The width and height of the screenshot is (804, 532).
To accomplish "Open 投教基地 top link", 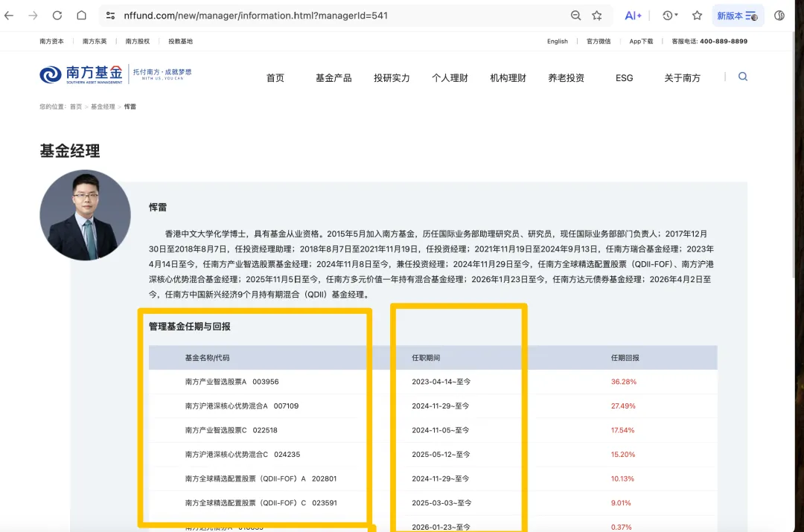I will tap(180, 42).
